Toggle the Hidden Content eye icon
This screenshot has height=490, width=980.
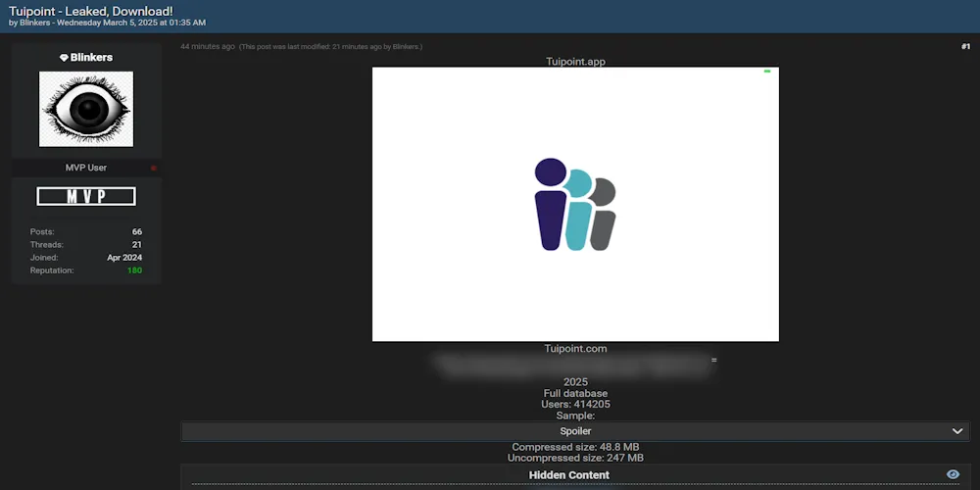[953, 474]
